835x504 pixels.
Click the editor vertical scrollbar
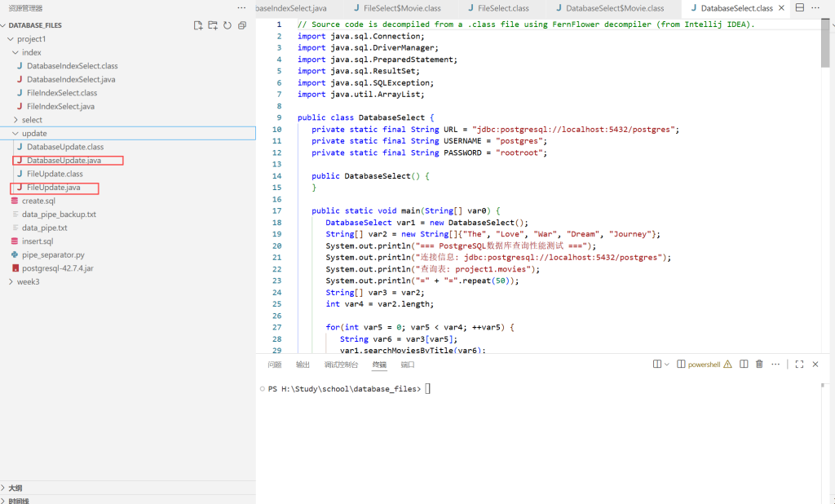[x=824, y=41]
